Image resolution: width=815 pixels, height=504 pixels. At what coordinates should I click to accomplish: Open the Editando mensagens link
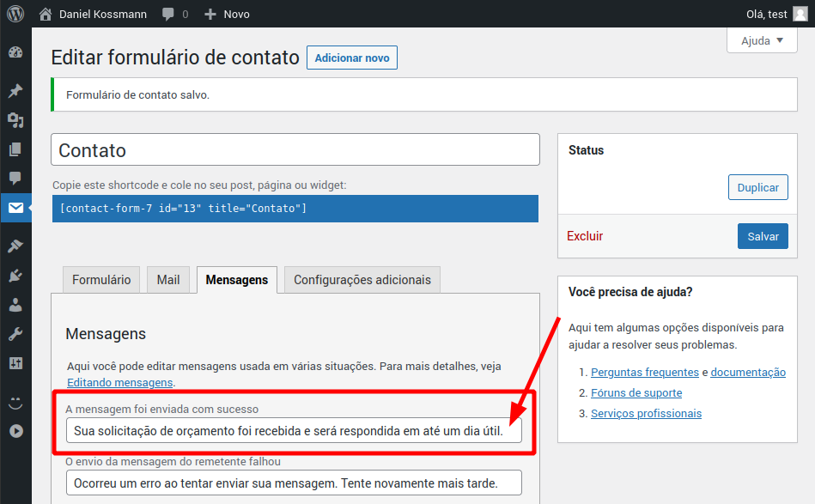click(x=120, y=382)
